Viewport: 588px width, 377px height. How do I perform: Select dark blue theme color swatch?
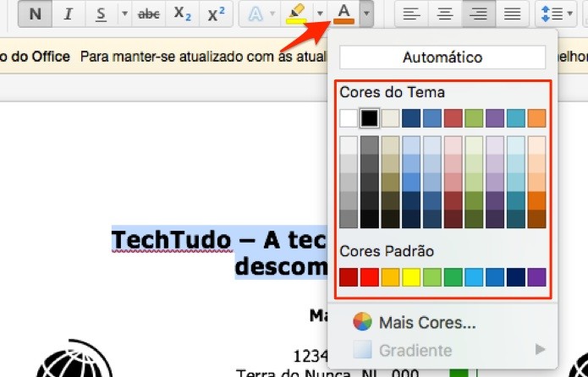(411, 118)
